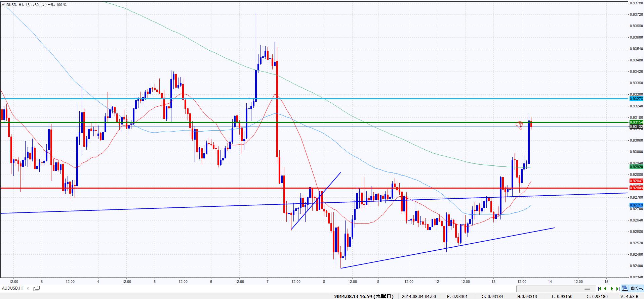Screen dimensions: 644x299
Task: Select the red thumbs-down marker on chart
Action: [x=520, y=126]
